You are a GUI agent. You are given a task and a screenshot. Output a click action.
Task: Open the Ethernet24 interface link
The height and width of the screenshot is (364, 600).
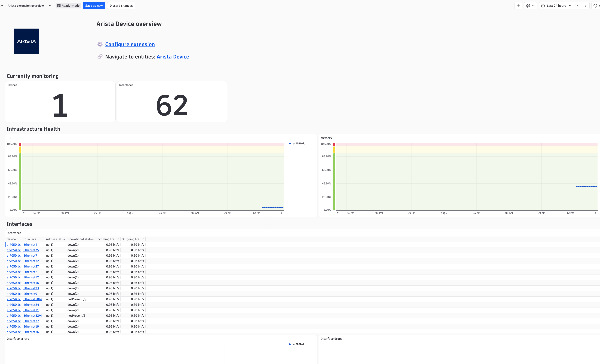[x=31, y=305]
